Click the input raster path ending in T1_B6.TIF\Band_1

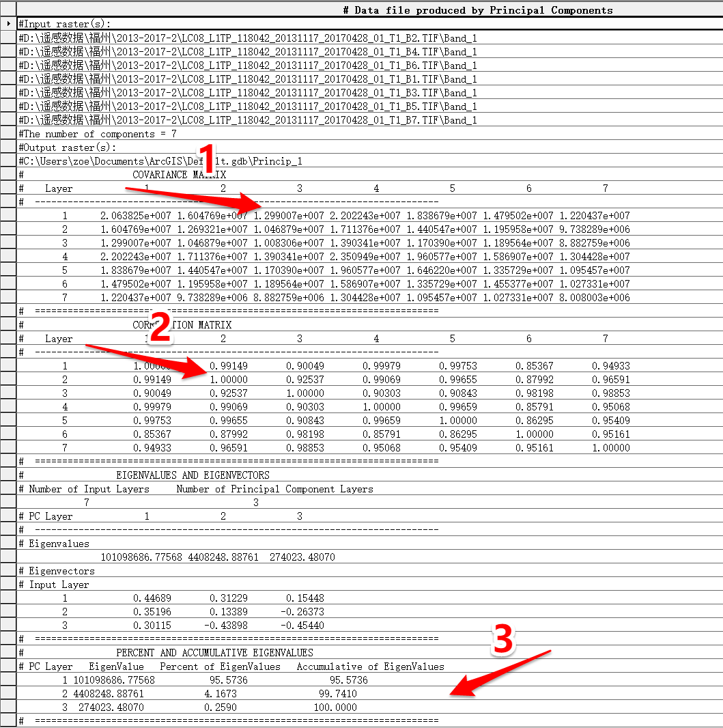(248, 66)
